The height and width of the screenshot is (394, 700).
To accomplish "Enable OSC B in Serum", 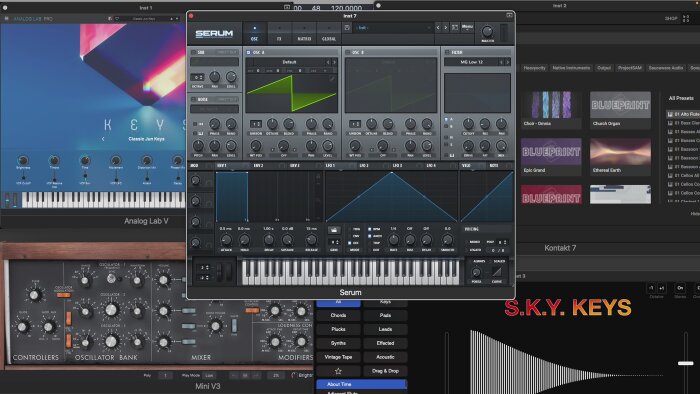I will [348, 52].
